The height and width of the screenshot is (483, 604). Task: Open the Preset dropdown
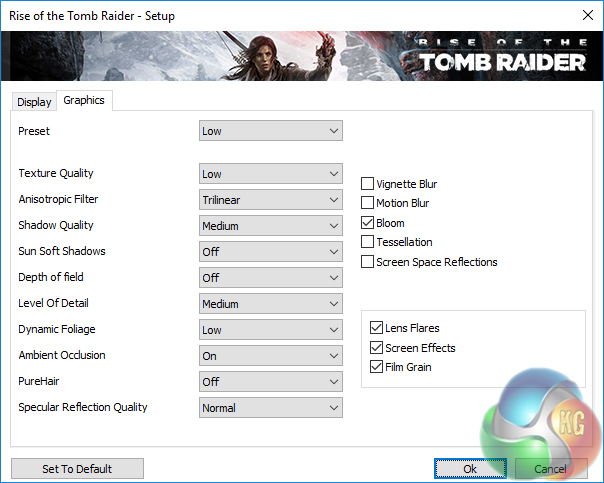pos(270,131)
